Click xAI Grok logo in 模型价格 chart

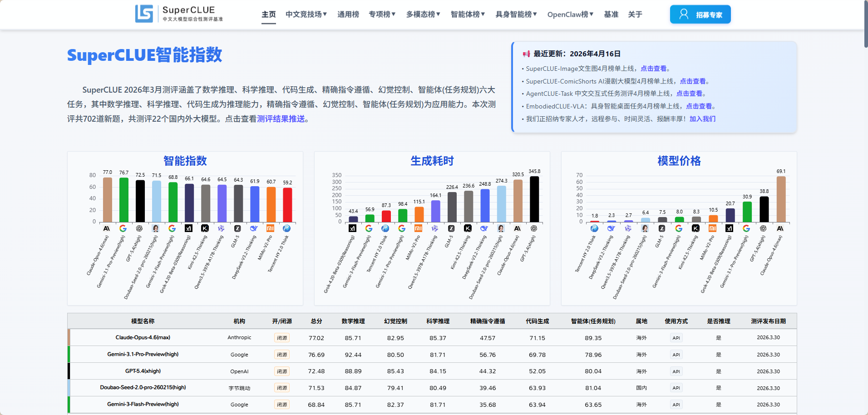(x=729, y=228)
